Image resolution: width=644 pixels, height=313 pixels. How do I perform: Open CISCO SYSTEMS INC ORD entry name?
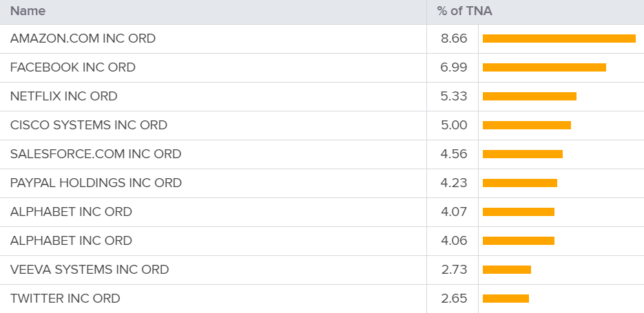[x=89, y=125]
